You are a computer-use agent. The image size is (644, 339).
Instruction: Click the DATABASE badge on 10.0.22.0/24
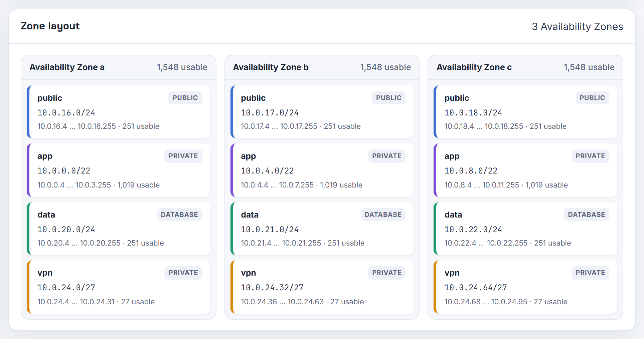click(x=586, y=215)
